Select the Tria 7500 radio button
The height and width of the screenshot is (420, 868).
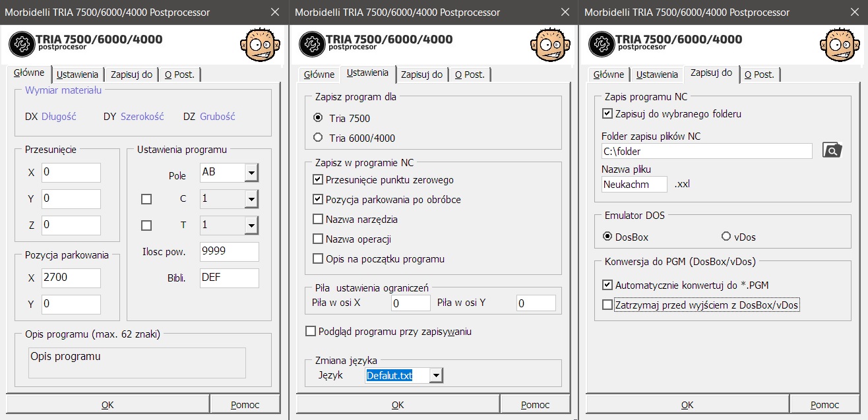[x=319, y=118]
